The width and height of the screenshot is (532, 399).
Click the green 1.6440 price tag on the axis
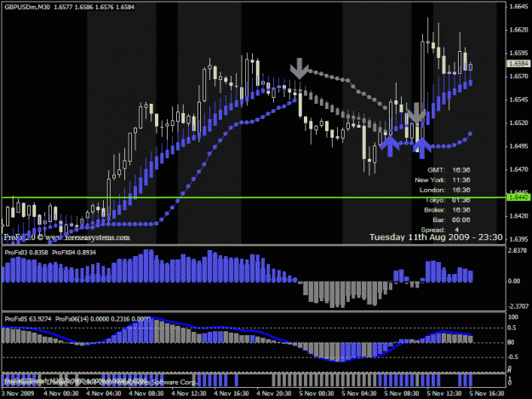(x=518, y=197)
